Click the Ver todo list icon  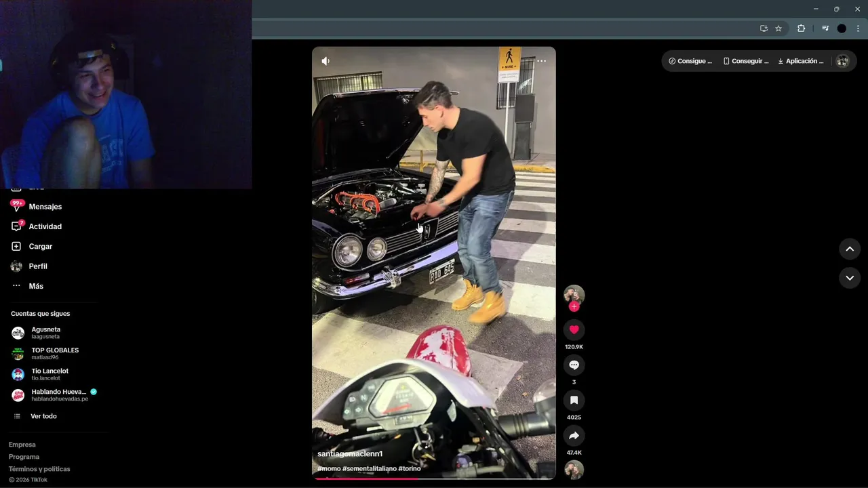pyautogui.click(x=17, y=416)
